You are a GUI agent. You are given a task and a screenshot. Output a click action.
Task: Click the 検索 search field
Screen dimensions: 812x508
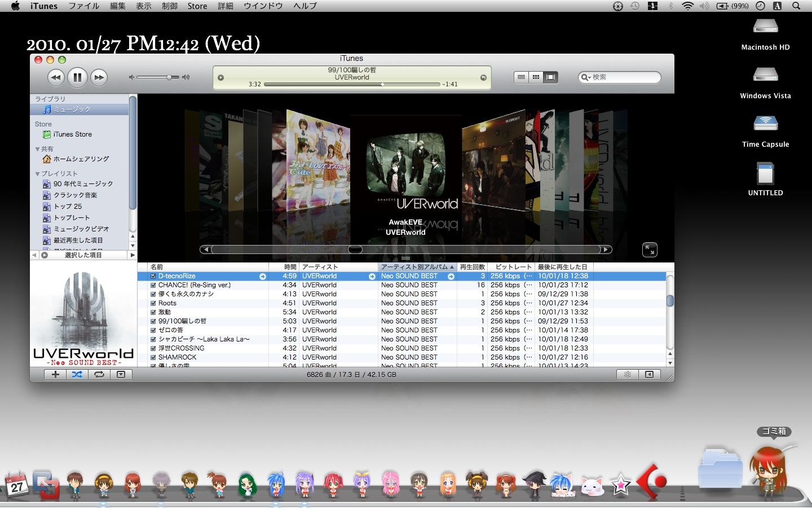620,77
